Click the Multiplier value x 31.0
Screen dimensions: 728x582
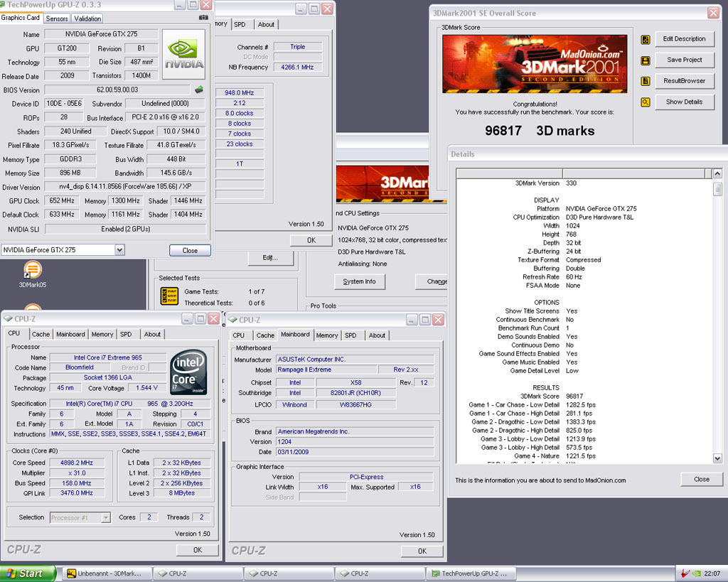pyautogui.click(x=77, y=473)
